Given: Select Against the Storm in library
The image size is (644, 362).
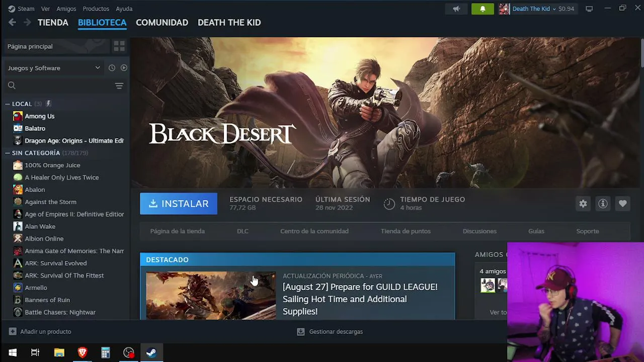Looking at the screenshot, I should [51, 202].
